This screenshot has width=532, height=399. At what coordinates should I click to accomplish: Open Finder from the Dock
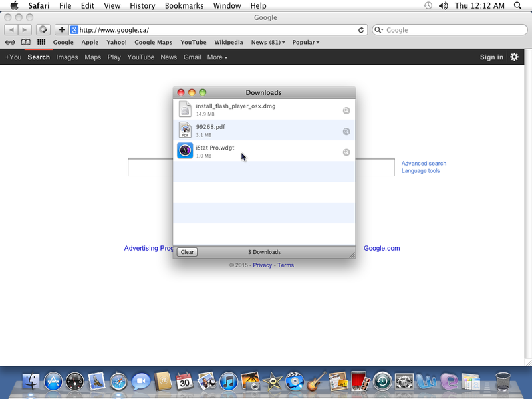pyautogui.click(x=31, y=382)
